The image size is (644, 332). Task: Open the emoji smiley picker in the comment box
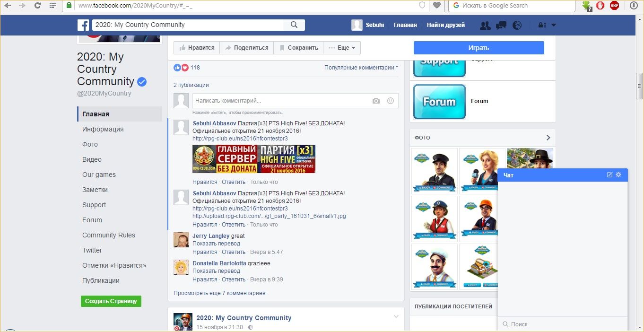(x=391, y=101)
